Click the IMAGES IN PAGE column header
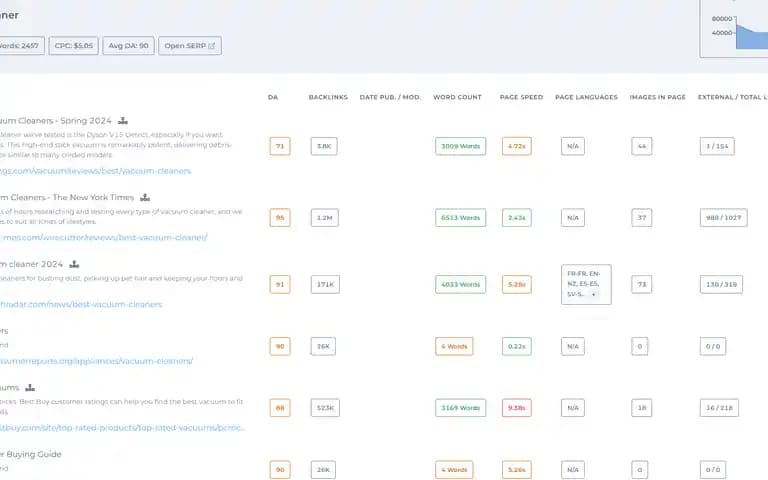Screen dimensions: 768x480 pos(657,97)
